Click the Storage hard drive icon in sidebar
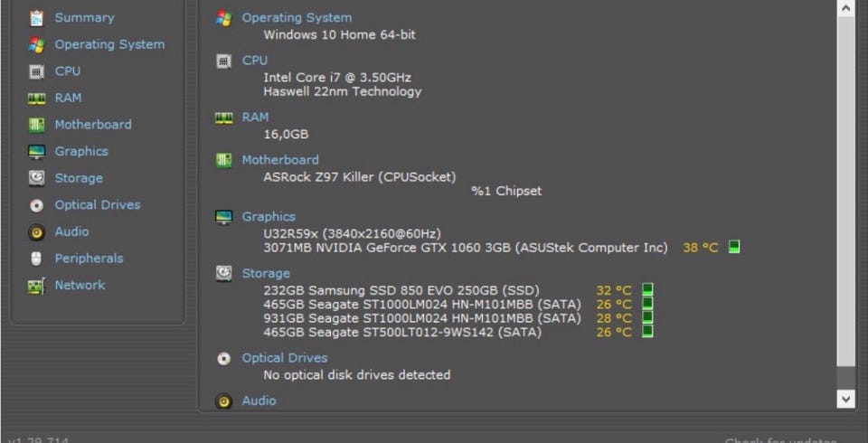Image resolution: width=868 pixels, height=443 pixels. (x=36, y=178)
